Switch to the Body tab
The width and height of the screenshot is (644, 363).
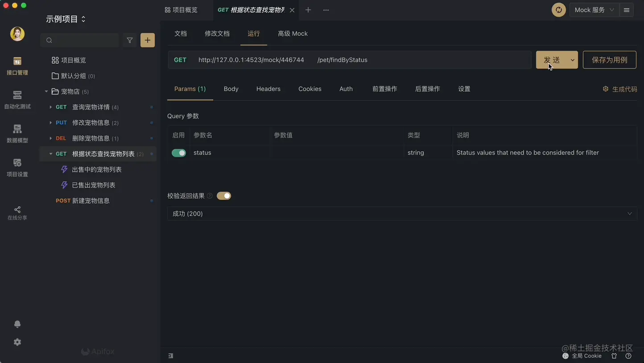(231, 89)
